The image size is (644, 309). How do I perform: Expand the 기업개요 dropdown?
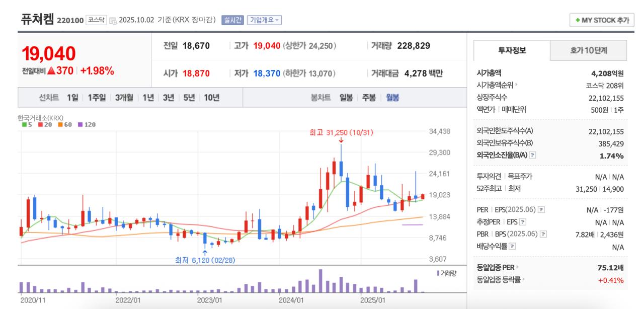(264, 20)
